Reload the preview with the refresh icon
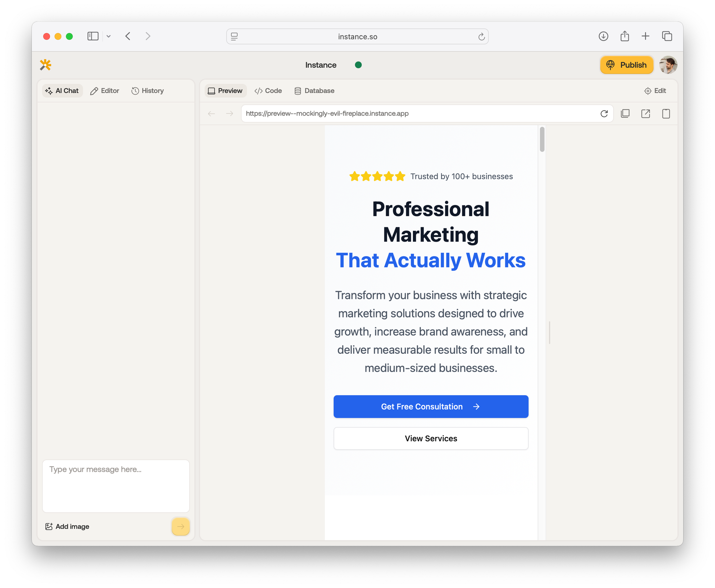This screenshot has width=715, height=588. [604, 114]
